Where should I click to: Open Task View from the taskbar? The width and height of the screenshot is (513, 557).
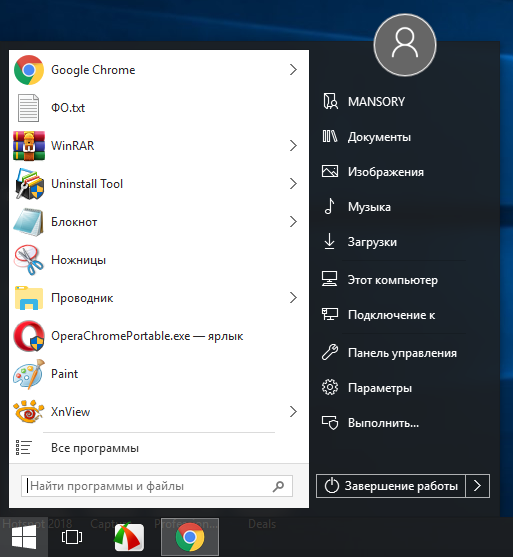pos(72,537)
